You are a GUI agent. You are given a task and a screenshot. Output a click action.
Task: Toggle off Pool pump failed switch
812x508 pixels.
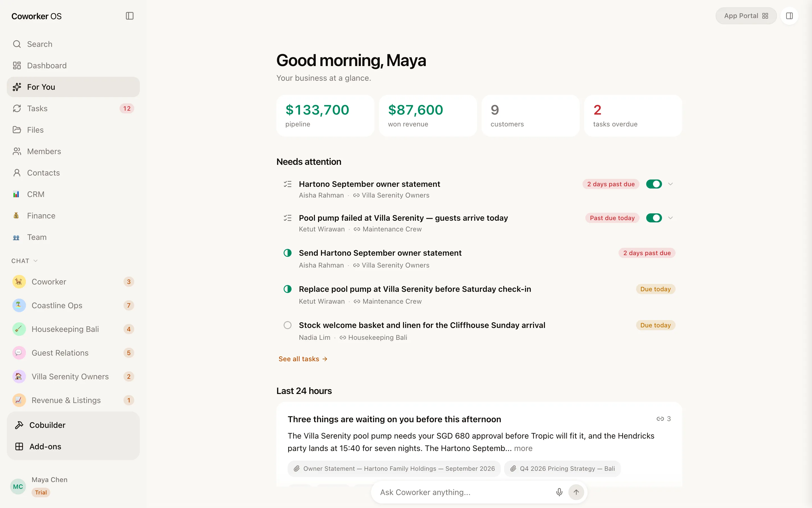[x=654, y=218]
